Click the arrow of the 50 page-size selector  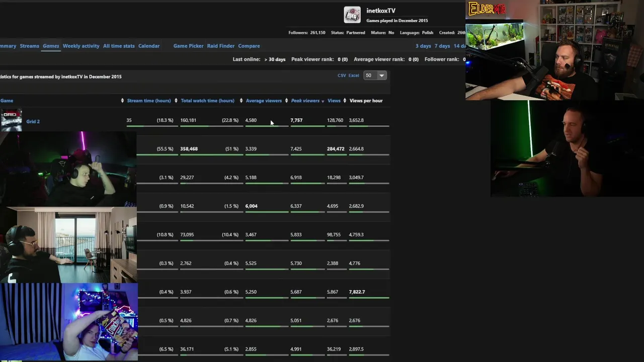point(382,75)
